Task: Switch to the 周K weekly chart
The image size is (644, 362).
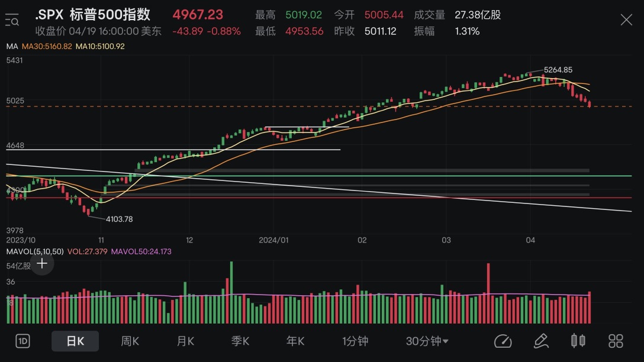Action: pyautogui.click(x=130, y=341)
